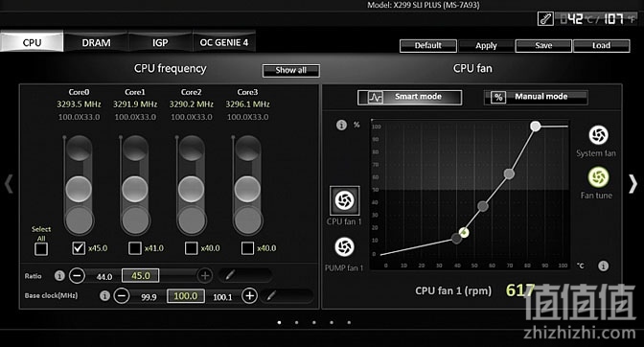The image size is (644, 347).
Task: Click the Core3 frequency slider knob
Action: tap(247, 189)
